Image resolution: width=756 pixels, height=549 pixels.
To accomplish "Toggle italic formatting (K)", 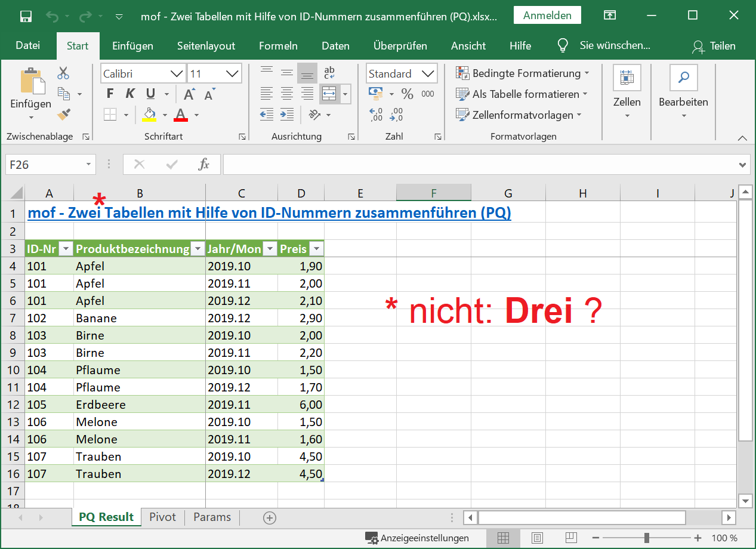I will (129, 94).
